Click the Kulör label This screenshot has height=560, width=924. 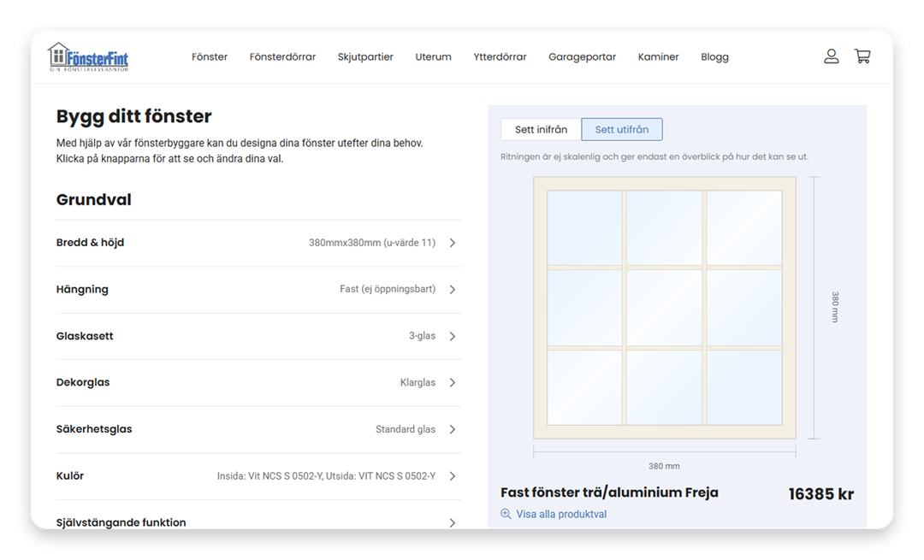pyautogui.click(x=70, y=476)
